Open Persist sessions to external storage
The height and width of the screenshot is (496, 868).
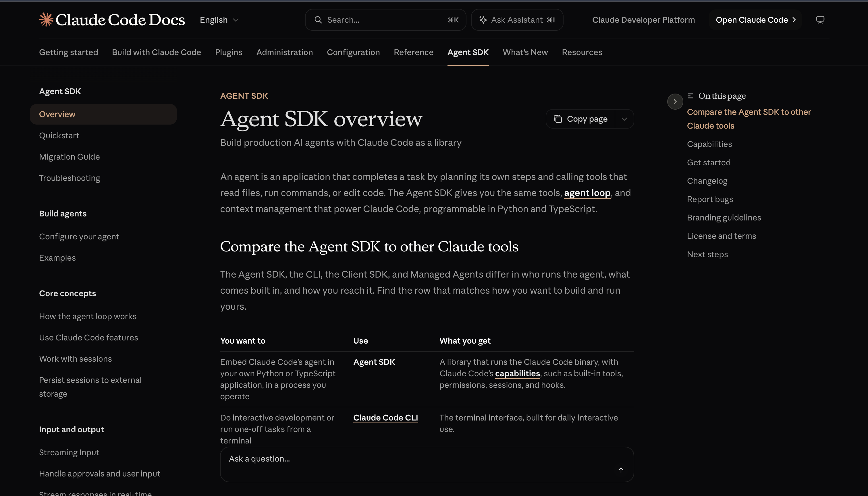click(90, 387)
